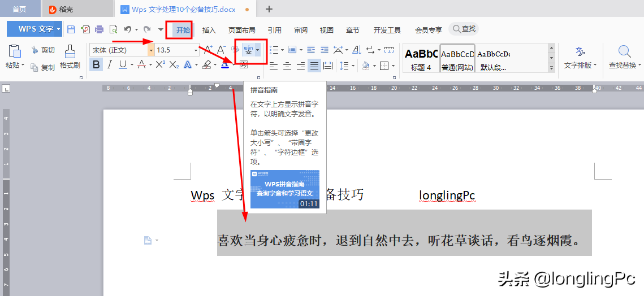Expand the styles gallery more arrow
This screenshot has width=644, height=296.
pos(552,68)
